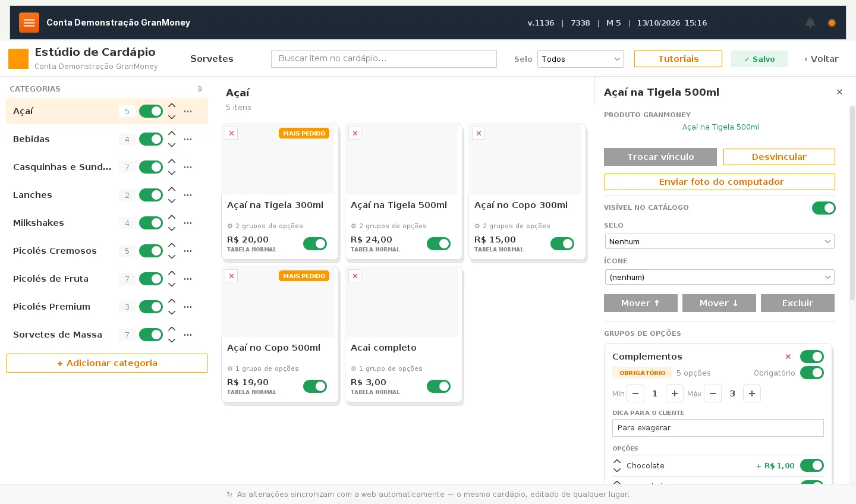Viewport: 856px width, 504px height.
Task: Remove photo from Açaí na Tigela 300ml card
Action: coord(231,133)
